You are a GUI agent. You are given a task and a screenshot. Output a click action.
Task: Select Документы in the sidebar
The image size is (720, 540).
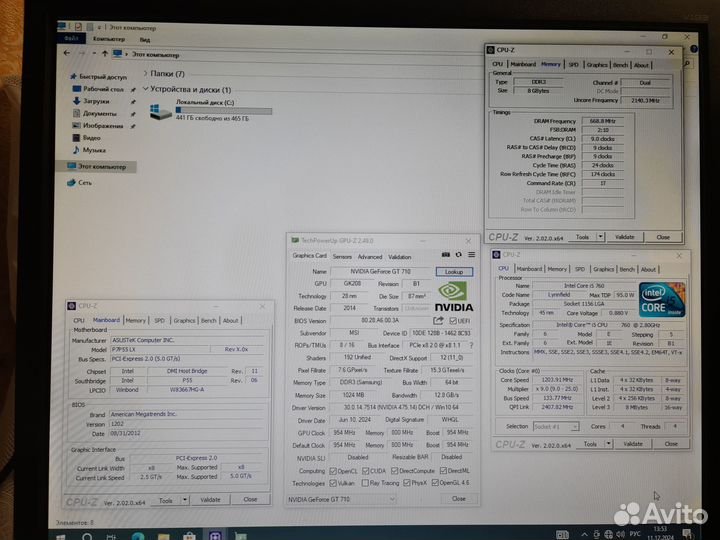95,113
